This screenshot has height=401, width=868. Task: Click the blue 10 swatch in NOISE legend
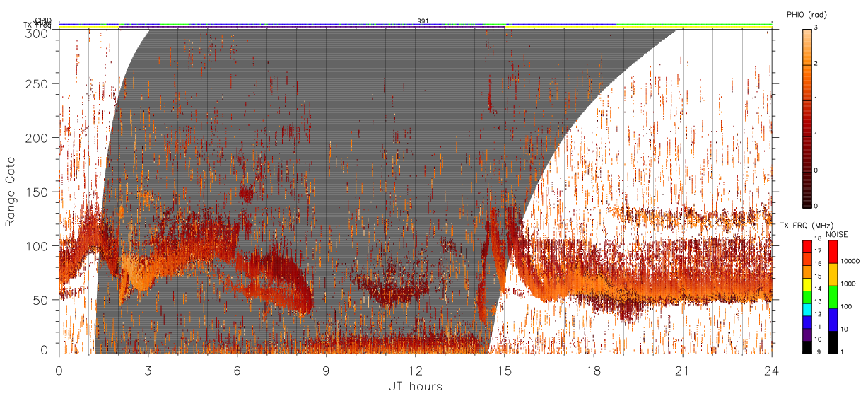(x=833, y=320)
